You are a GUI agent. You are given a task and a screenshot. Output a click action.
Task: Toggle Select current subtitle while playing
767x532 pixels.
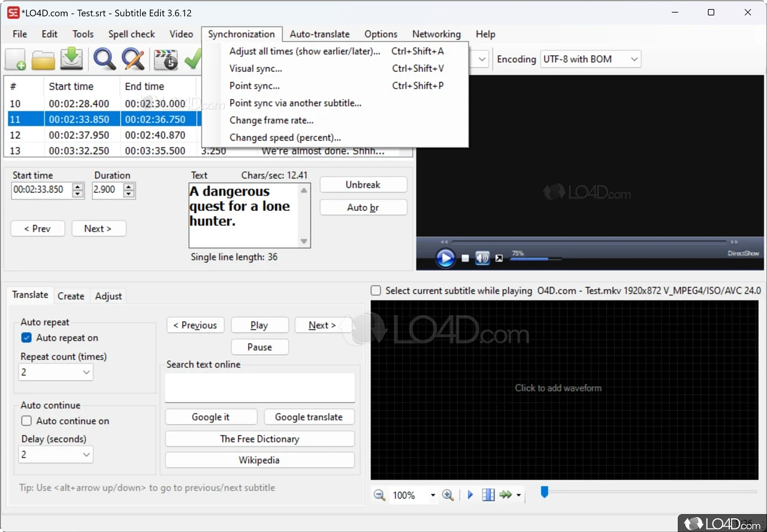(x=376, y=291)
